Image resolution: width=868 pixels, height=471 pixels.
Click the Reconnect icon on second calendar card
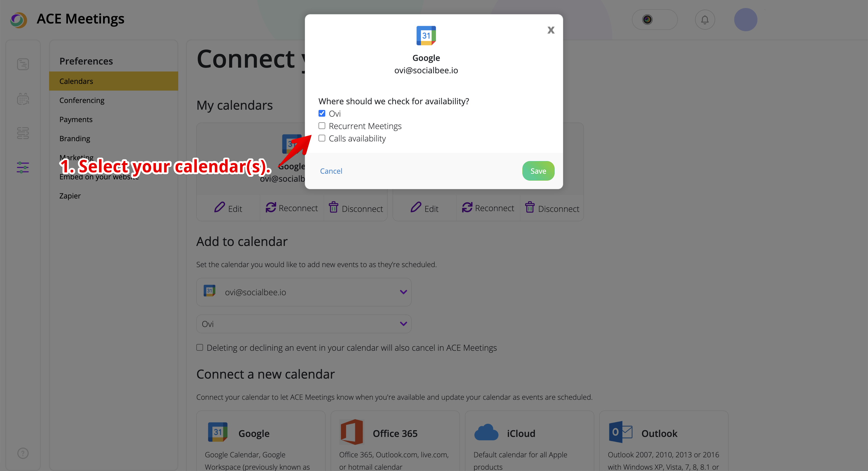(x=467, y=207)
